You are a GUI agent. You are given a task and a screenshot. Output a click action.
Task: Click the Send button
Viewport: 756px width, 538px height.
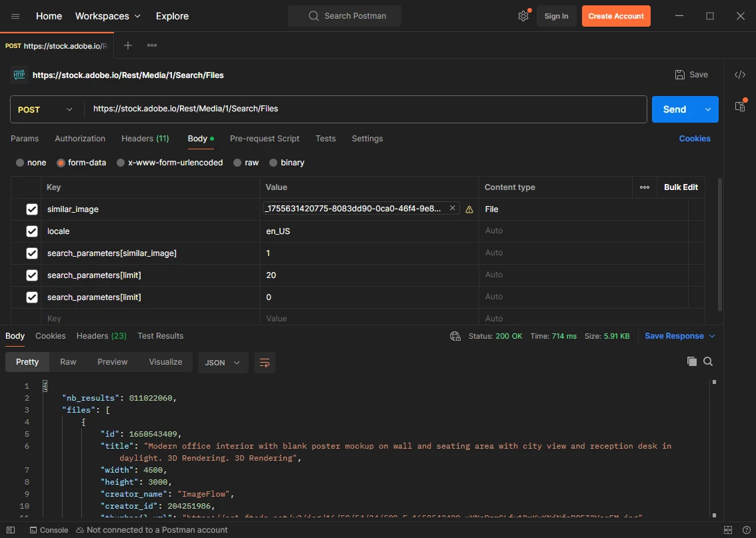pyautogui.click(x=675, y=109)
